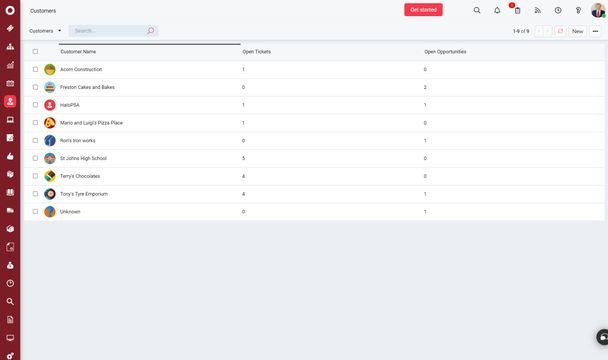Screen dimensions: 608x360
Task: Open Ron's Iron works customer
Action: 78,141
